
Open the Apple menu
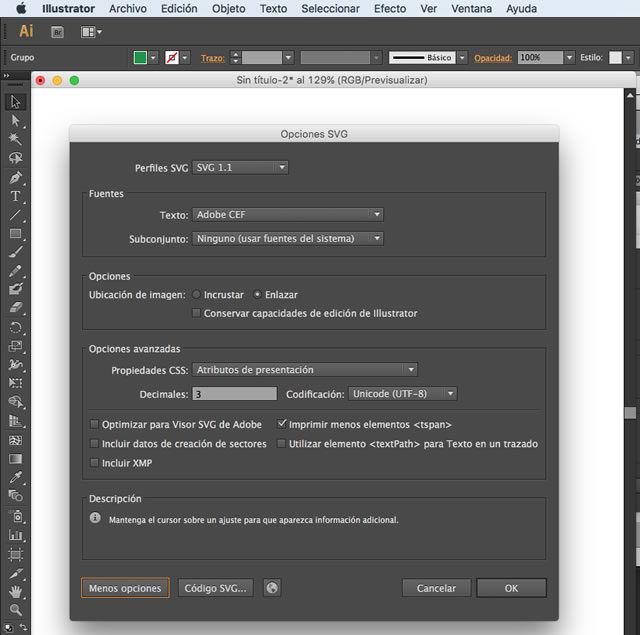pos(21,8)
